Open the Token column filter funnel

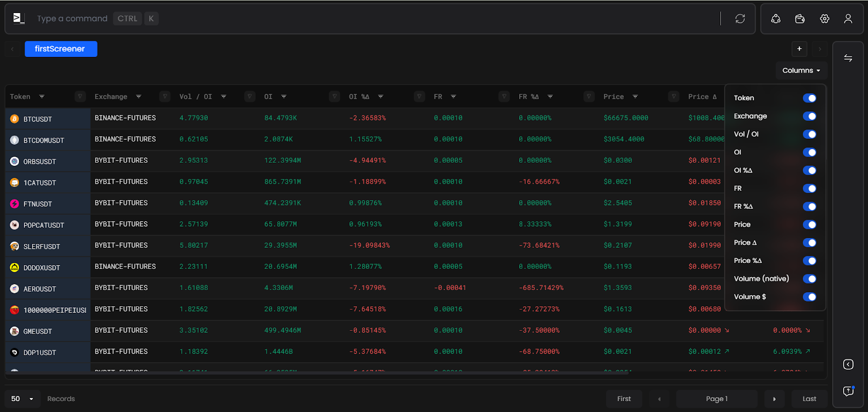click(80, 96)
